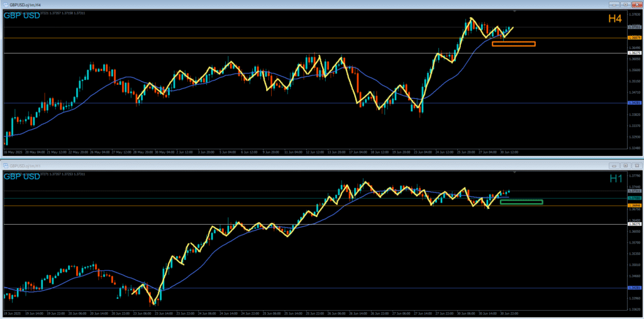Maximize the GBPUSD H1 chart window
Image resolution: width=644 pixels, height=319 pixels.
click(626, 165)
